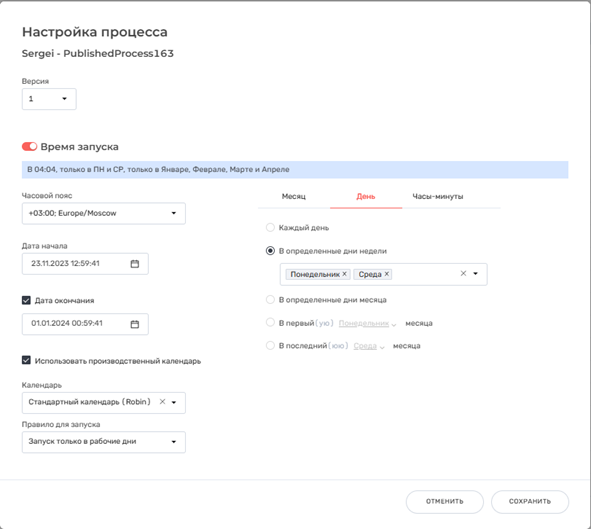Expand the Правило для запуска dropdown
Screen dimensions: 591x529
click(x=104, y=442)
